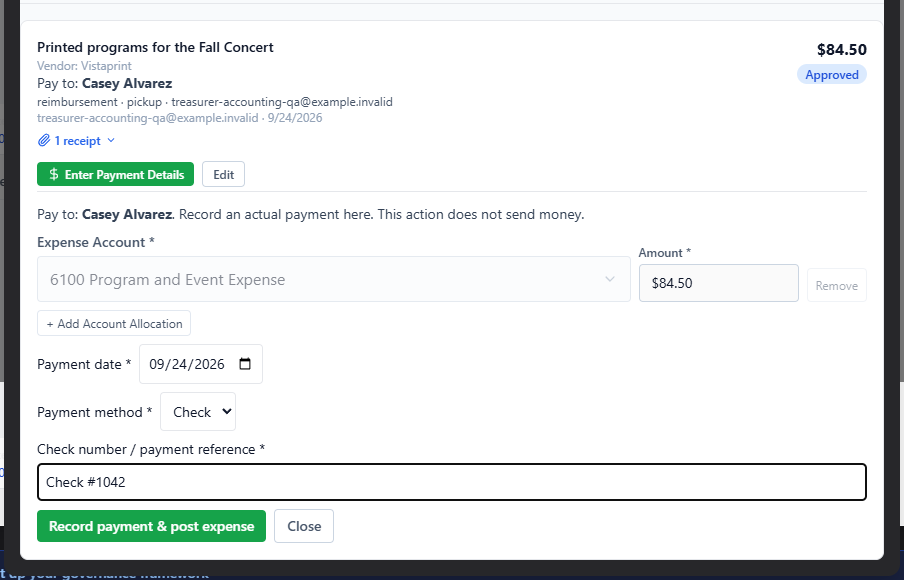Click the Edit button
Viewport: 904px width, 580px height.
pos(223,174)
